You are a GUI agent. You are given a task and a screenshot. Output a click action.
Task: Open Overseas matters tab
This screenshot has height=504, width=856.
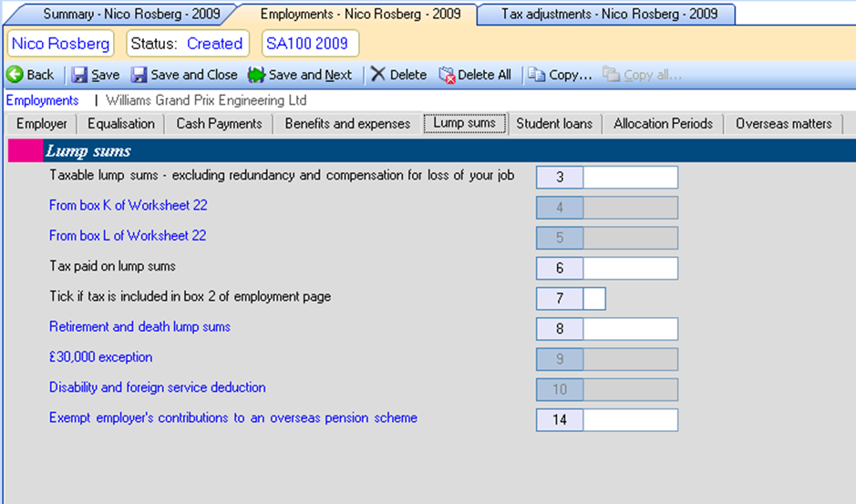pyautogui.click(x=783, y=124)
